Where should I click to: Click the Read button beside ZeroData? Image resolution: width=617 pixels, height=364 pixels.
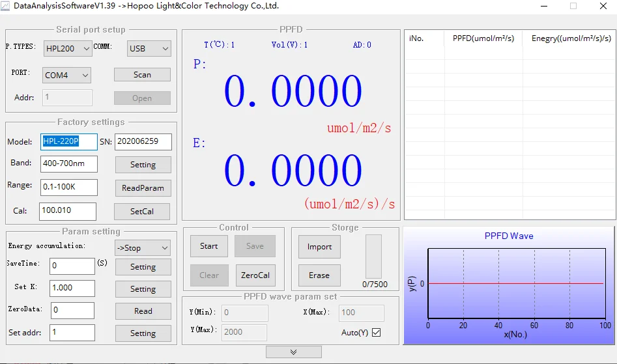point(143,311)
